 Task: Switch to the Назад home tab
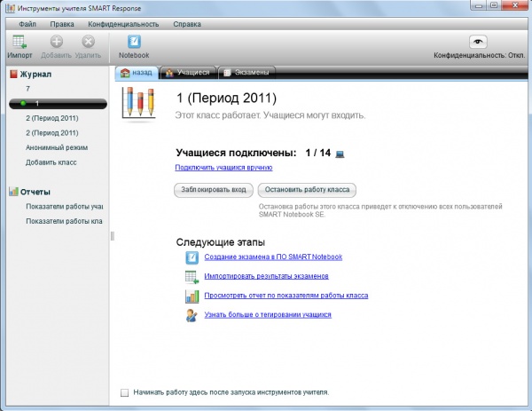(137, 73)
